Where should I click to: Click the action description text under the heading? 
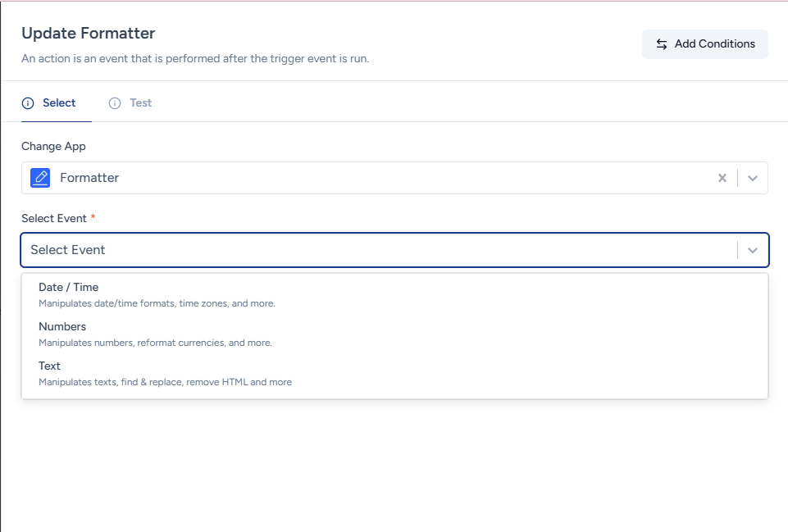[195, 59]
